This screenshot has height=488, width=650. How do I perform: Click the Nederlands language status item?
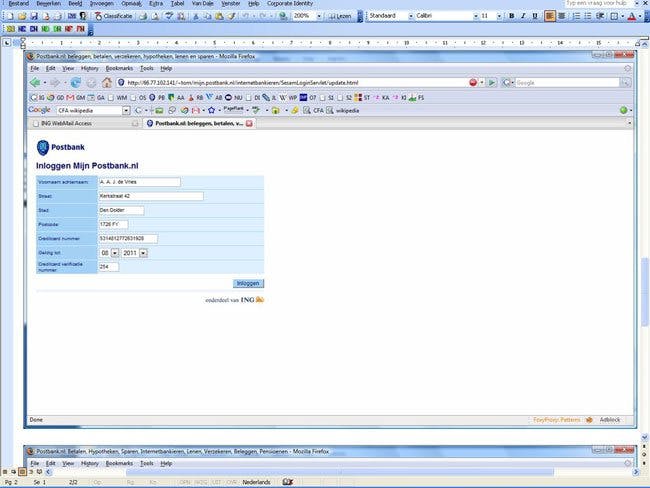click(x=256, y=482)
